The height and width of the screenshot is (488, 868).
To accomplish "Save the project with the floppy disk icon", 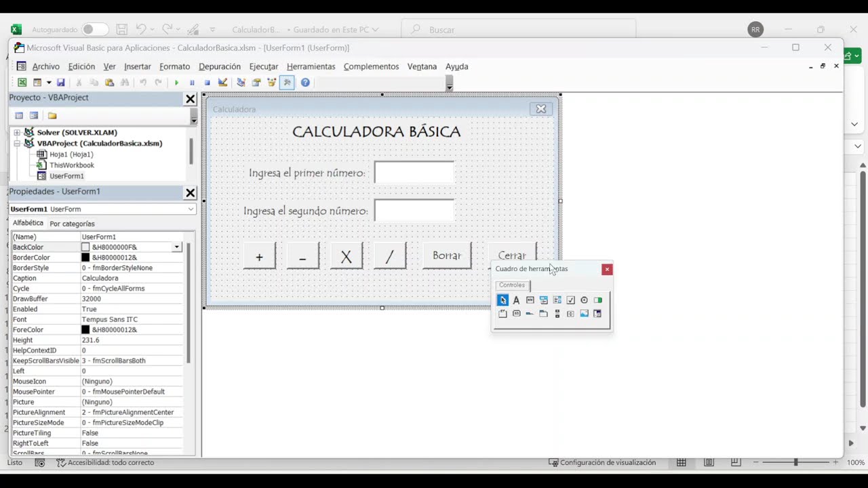I will tap(61, 83).
